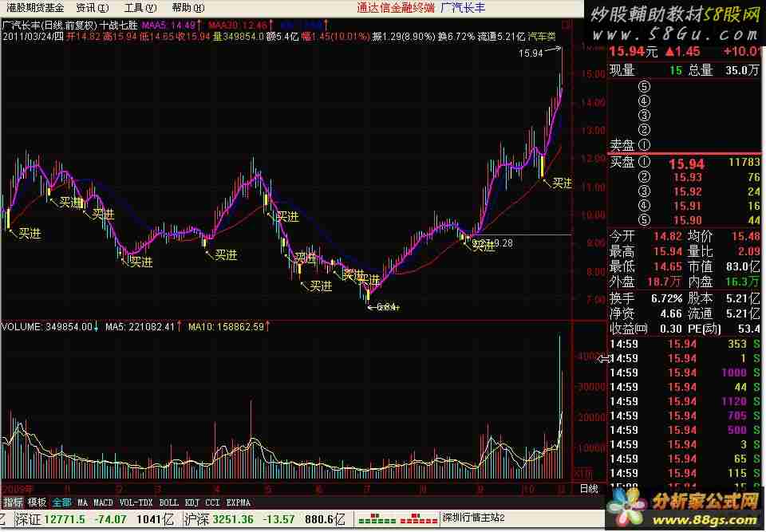Open the 帮助(H) menu

pos(188,8)
